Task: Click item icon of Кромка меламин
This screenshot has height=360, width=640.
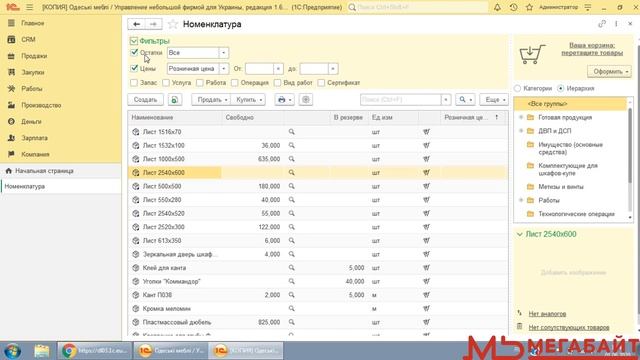Action: point(136,309)
